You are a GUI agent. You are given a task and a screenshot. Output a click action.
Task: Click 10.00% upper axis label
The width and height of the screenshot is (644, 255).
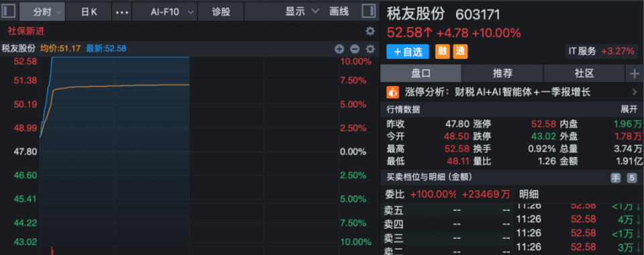(x=356, y=62)
